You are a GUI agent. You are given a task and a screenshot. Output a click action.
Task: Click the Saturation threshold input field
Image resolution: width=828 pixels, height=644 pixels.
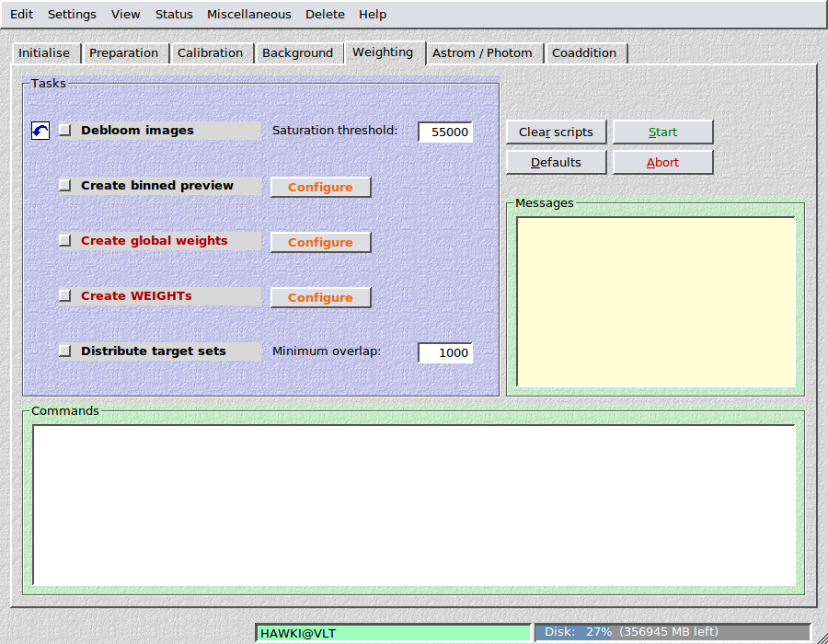[x=445, y=132]
